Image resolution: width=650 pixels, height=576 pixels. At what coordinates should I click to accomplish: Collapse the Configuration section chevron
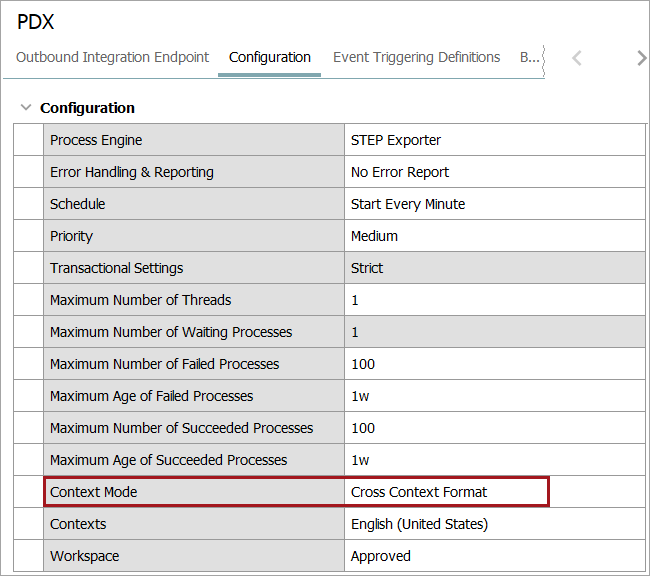coord(26,108)
